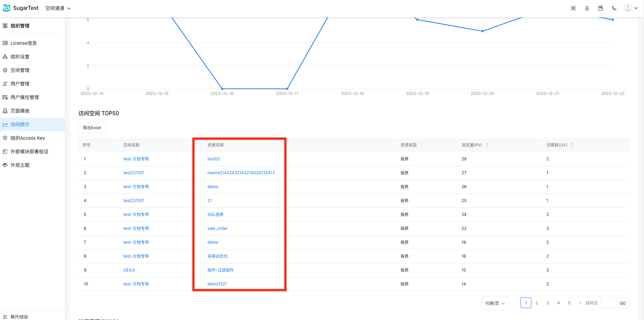Open the 空间通道 dropdown in header
The width and height of the screenshot is (644, 320).
[x=58, y=8]
